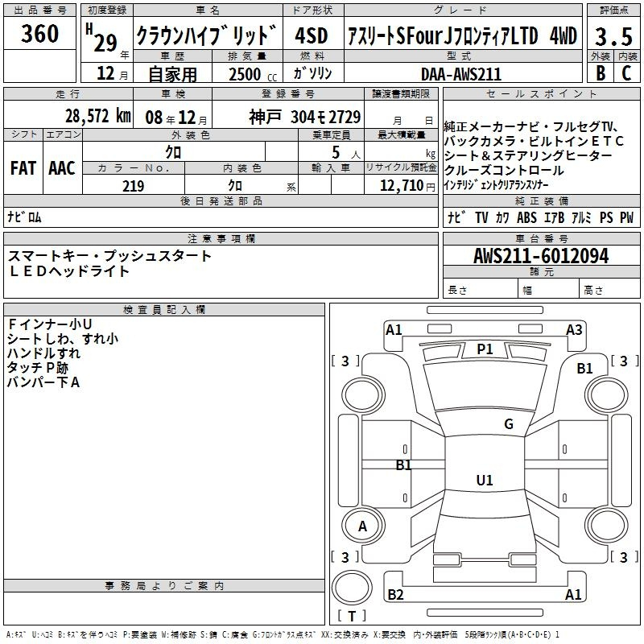The image size is (644, 644).
Task: Click the lot number 360
Action: [x=39, y=33]
